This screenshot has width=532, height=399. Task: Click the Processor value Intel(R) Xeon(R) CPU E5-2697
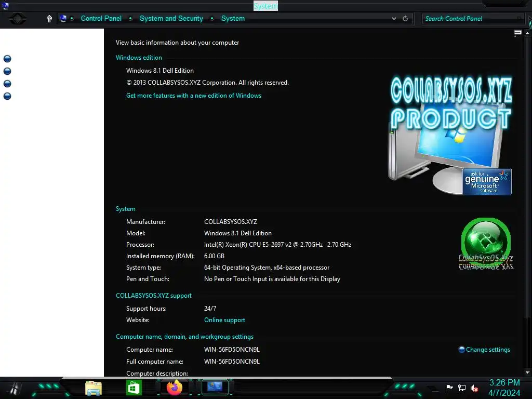[277, 245]
